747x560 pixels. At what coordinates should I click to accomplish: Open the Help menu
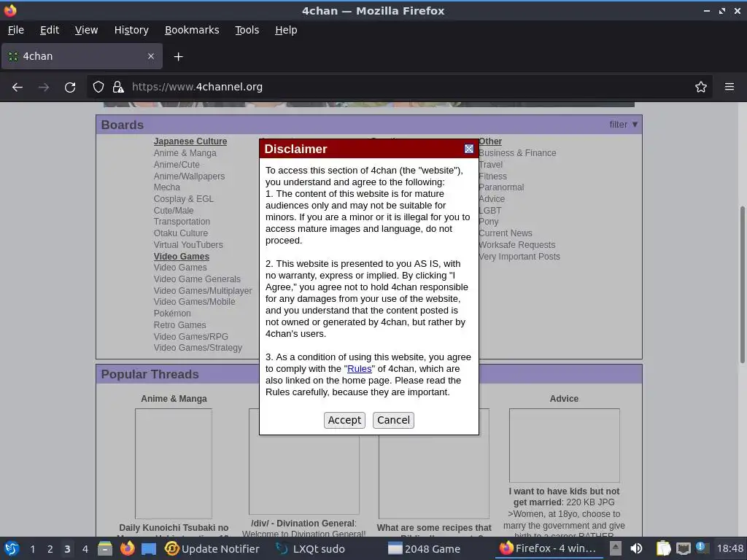[286, 30]
